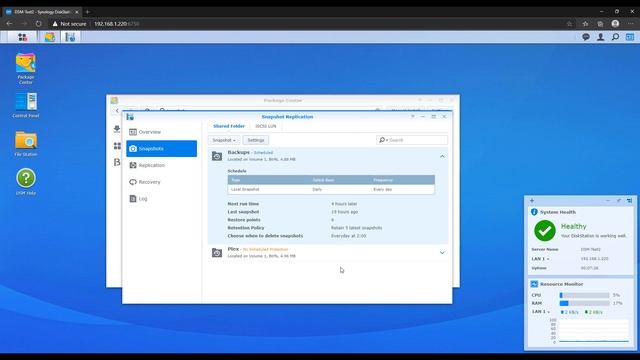Switch to the iSCSI LUN tab
The height and width of the screenshot is (360, 640).
pyautogui.click(x=266, y=126)
